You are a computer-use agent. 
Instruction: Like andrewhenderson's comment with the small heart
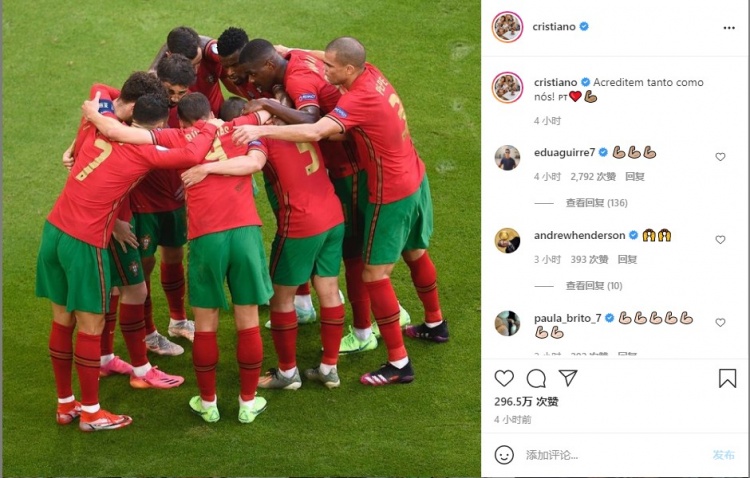point(720,240)
